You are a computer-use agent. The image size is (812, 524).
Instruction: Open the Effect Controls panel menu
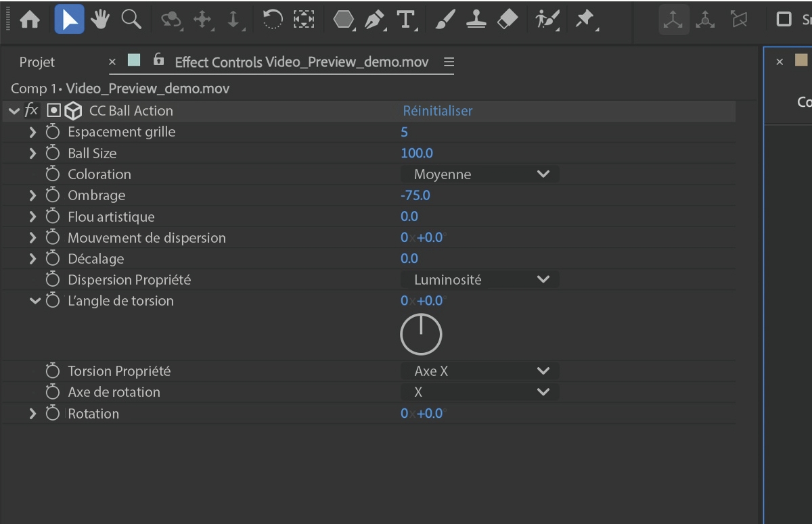click(448, 62)
